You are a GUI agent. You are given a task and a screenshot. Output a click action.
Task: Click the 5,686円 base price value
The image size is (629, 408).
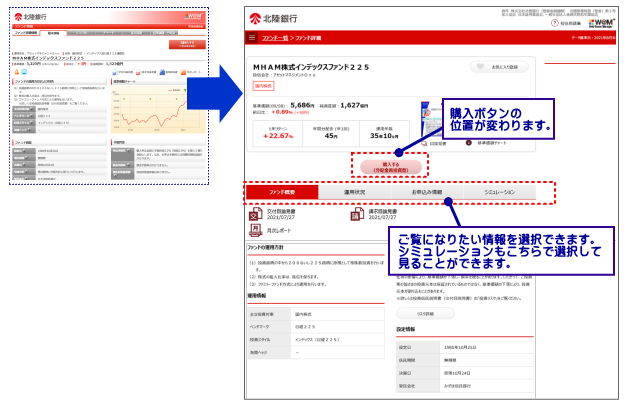tap(302, 105)
